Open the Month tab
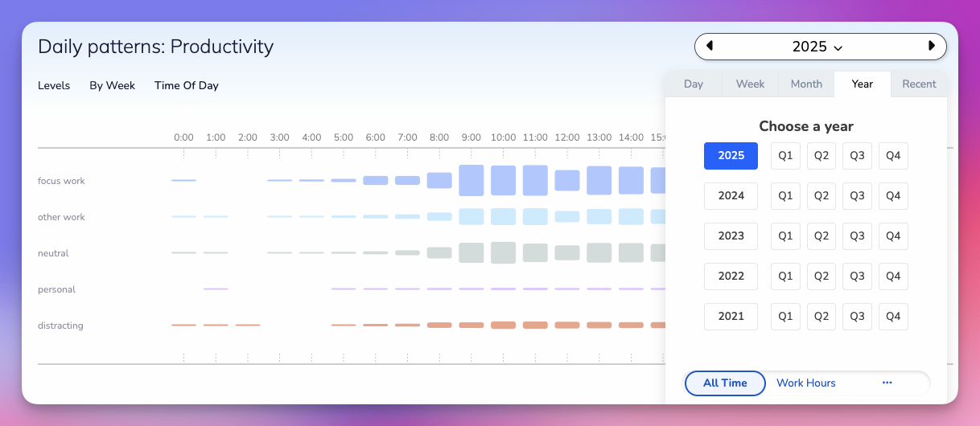The image size is (980, 426). pos(806,84)
